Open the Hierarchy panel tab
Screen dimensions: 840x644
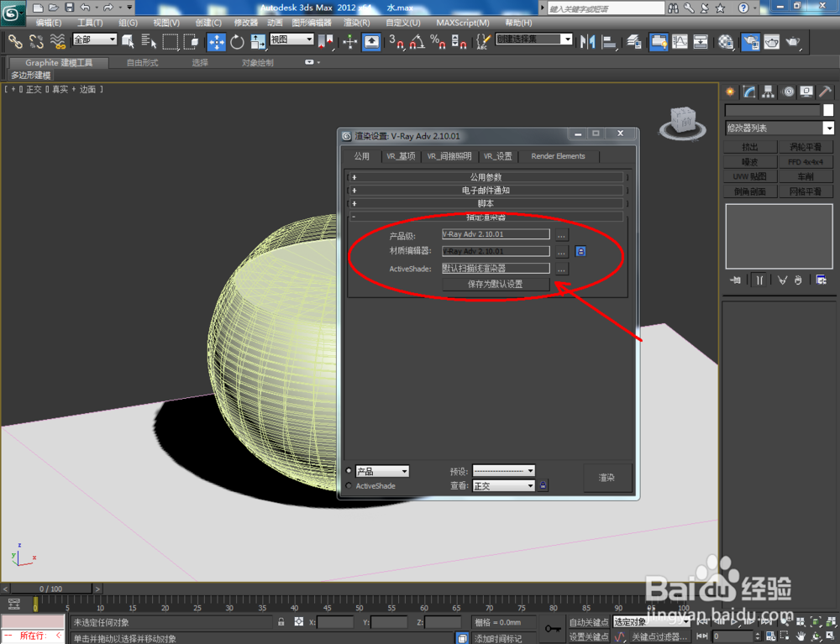(769, 92)
